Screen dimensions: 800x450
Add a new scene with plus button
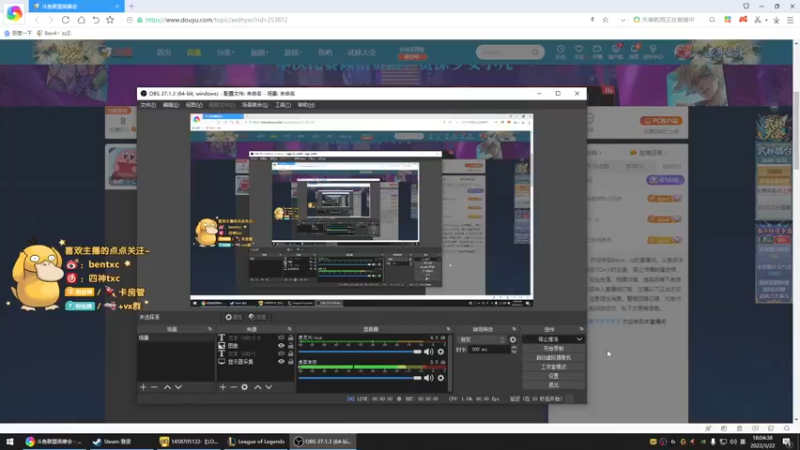pyautogui.click(x=143, y=387)
